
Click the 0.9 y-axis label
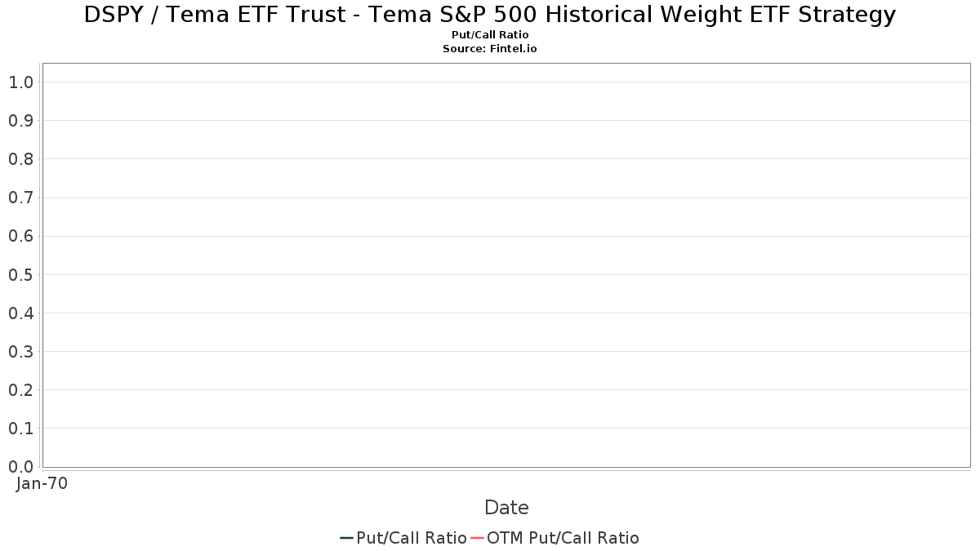[x=20, y=121]
